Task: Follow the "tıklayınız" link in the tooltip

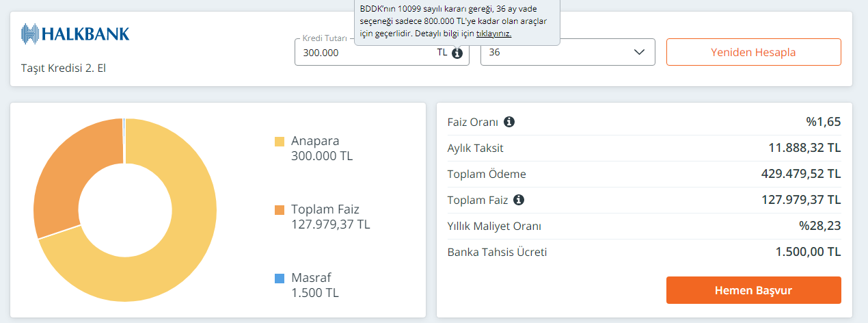Action: pyautogui.click(x=493, y=34)
